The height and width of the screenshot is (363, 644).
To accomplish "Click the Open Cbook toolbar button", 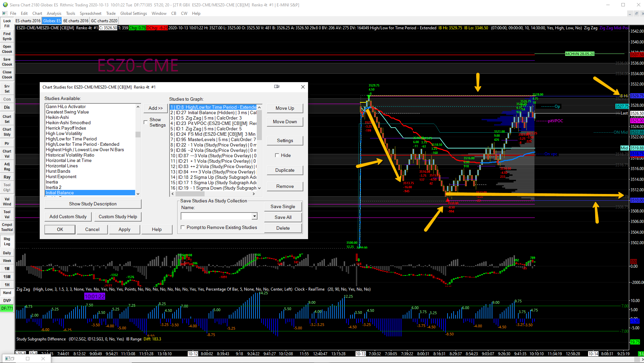I will click(x=7, y=49).
